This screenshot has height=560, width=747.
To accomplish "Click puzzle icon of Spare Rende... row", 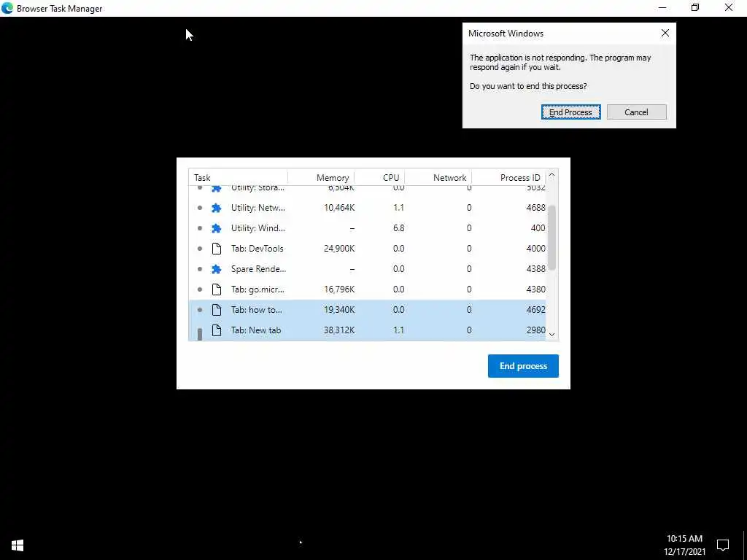I will (216, 269).
